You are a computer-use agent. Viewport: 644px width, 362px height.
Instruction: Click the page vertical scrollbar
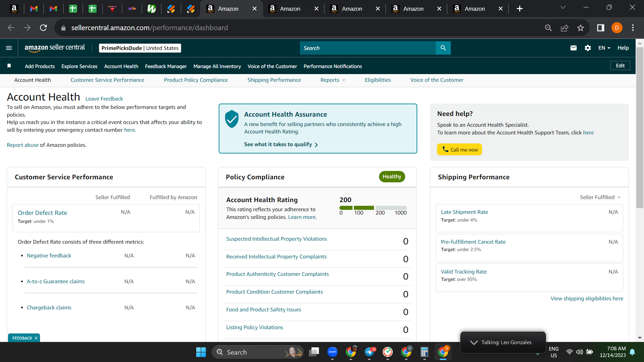tap(640, 127)
